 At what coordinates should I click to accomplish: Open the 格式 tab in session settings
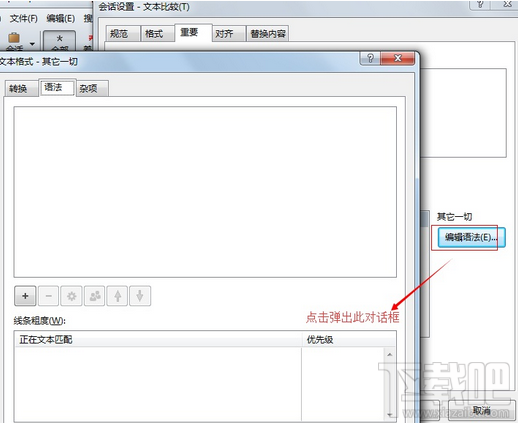tap(157, 33)
